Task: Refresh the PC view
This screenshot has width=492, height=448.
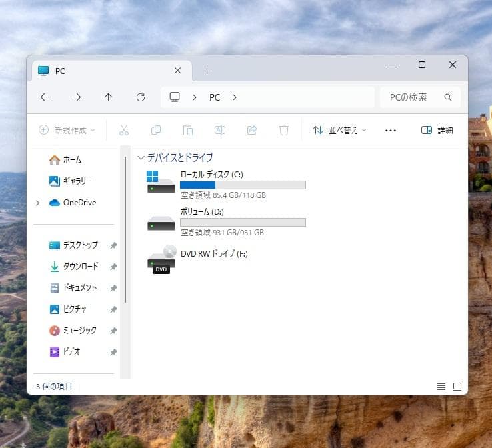Action: (x=141, y=97)
